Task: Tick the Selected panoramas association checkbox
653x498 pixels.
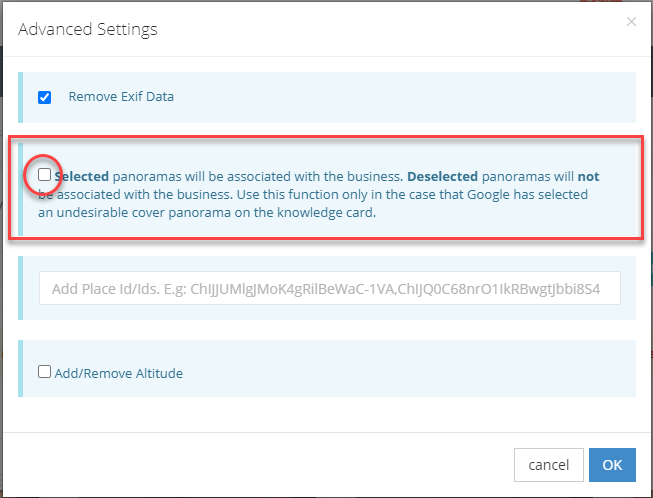Action: (45, 175)
